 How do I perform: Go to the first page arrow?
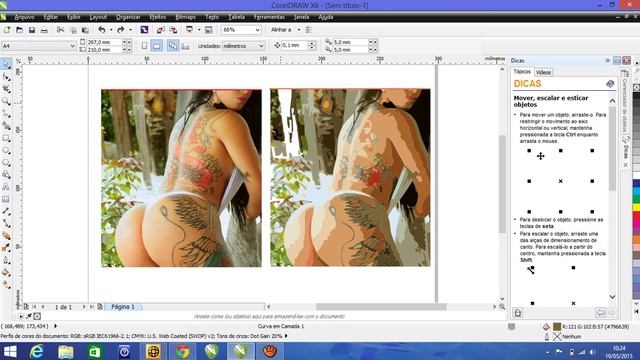pyautogui.click(x=34, y=307)
